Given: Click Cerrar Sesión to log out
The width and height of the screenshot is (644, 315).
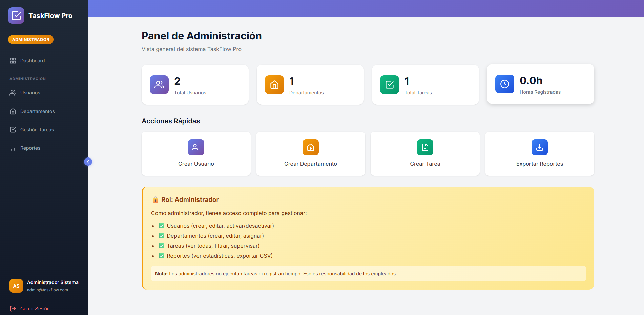Looking at the screenshot, I should (x=35, y=309).
